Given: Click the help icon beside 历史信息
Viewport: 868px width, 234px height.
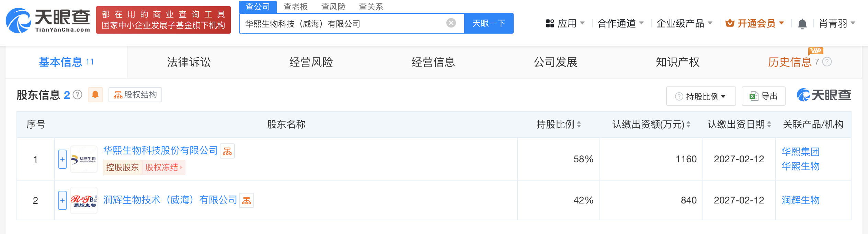Looking at the screenshot, I should pos(827,62).
